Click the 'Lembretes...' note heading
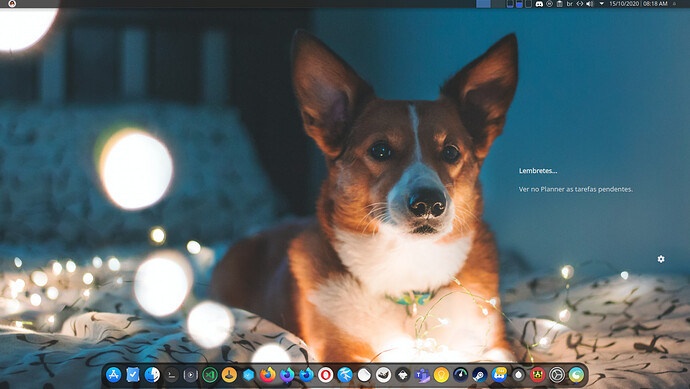The height and width of the screenshot is (389, 690). click(x=538, y=171)
